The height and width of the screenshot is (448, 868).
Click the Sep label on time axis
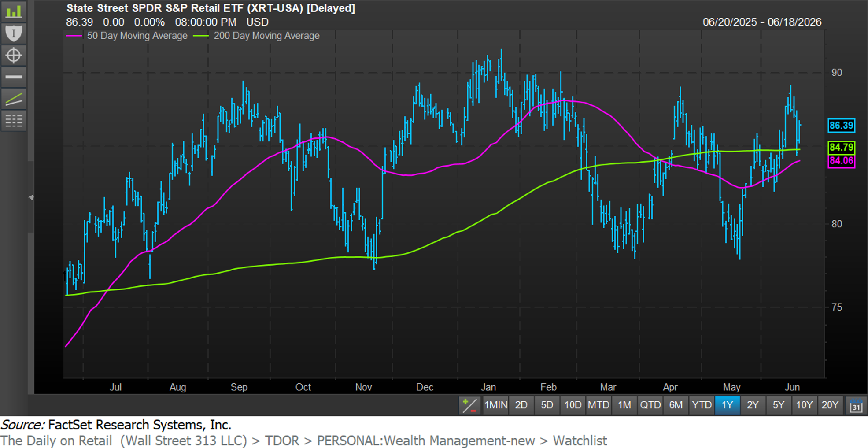(x=239, y=387)
